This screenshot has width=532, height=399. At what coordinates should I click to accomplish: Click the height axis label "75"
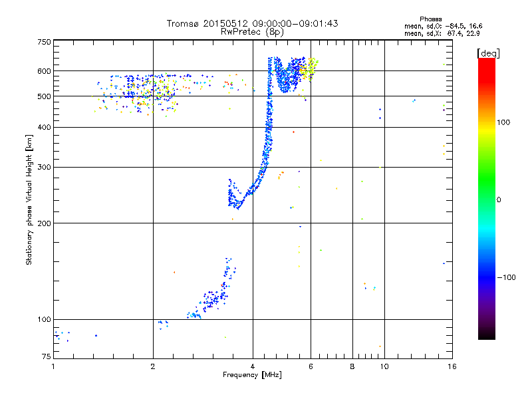click(x=47, y=356)
